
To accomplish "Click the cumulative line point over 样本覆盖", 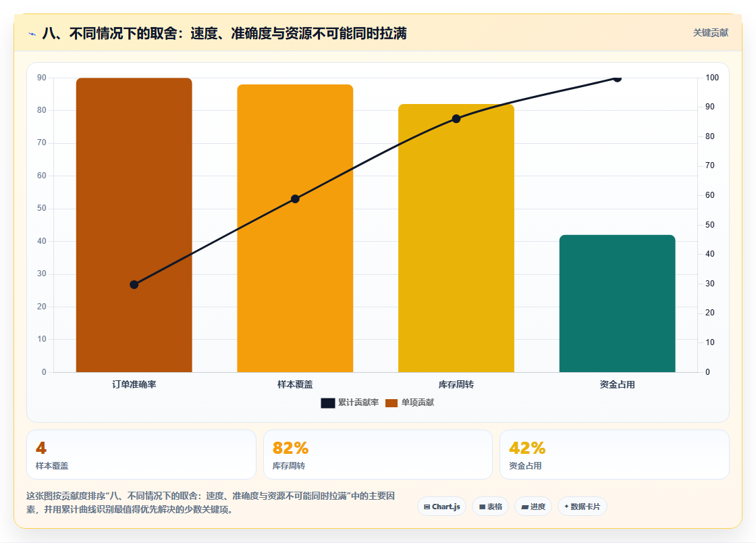I will pyautogui.click(x=295, y=199).
